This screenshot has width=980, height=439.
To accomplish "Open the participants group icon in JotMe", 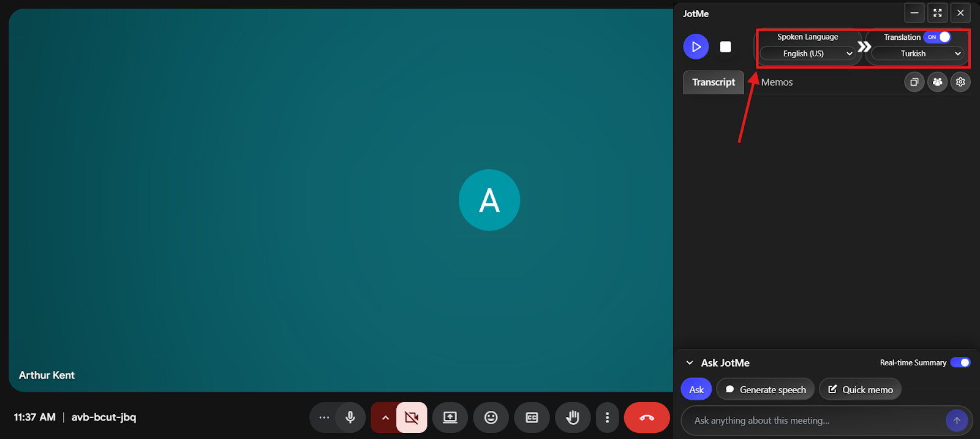I will (937, 82).
